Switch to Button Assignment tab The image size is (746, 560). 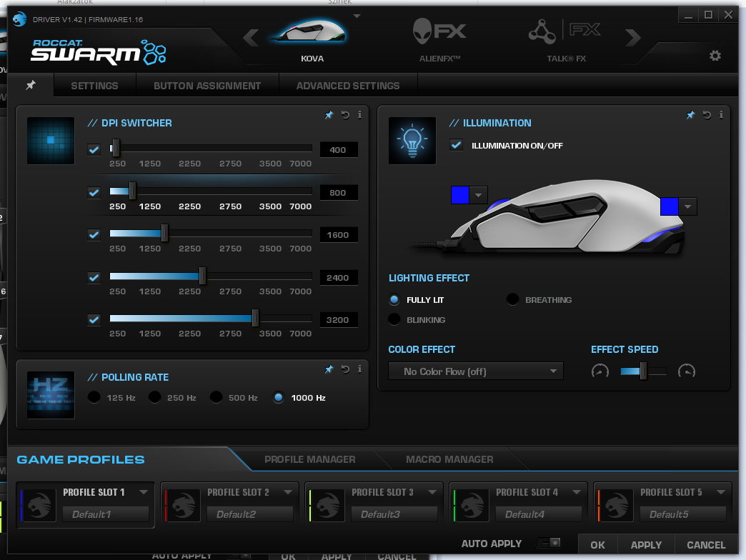pyautogui.click(x=207, y=86)
